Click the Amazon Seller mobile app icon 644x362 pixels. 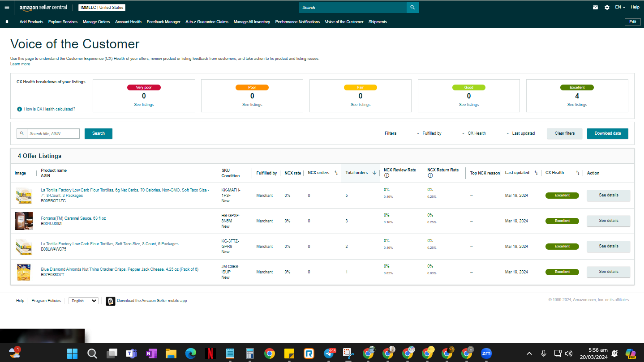pyautogui.click(x=110, y=301)
